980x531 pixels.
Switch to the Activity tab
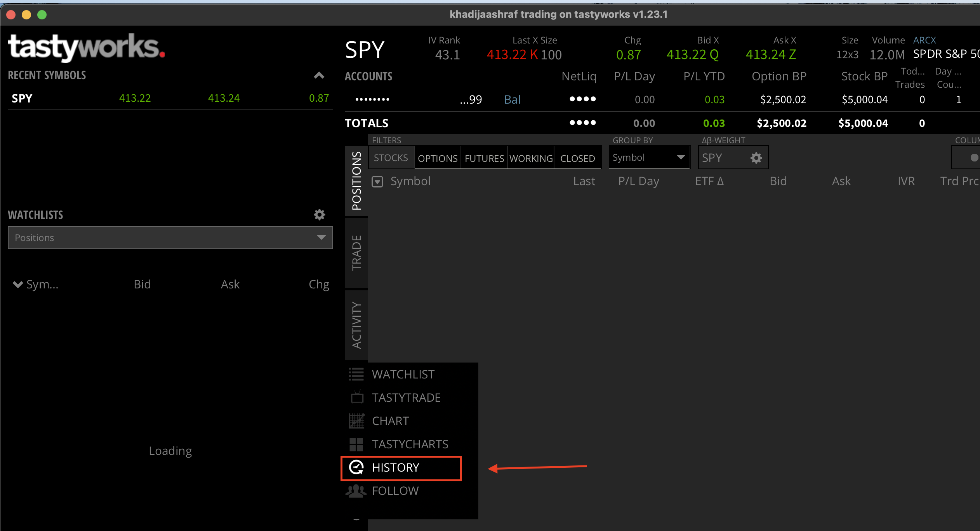click(x=356, y=325)
